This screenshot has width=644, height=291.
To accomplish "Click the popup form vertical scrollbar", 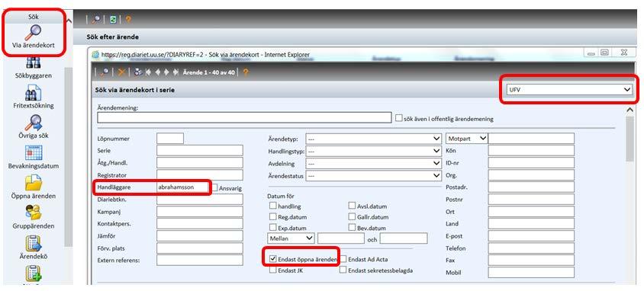I will [630, 139].
